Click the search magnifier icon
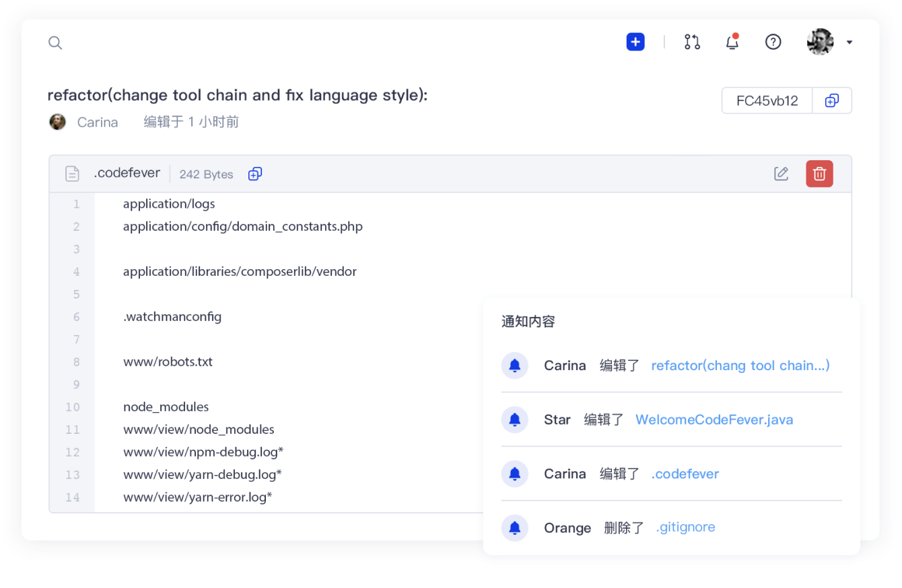 click(x=55, y=43)
